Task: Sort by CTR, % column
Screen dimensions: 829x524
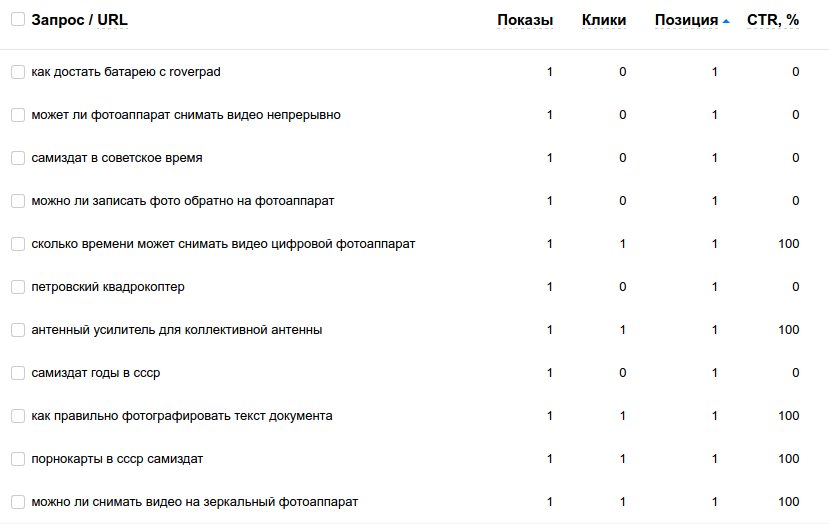Action: (772, 20)
